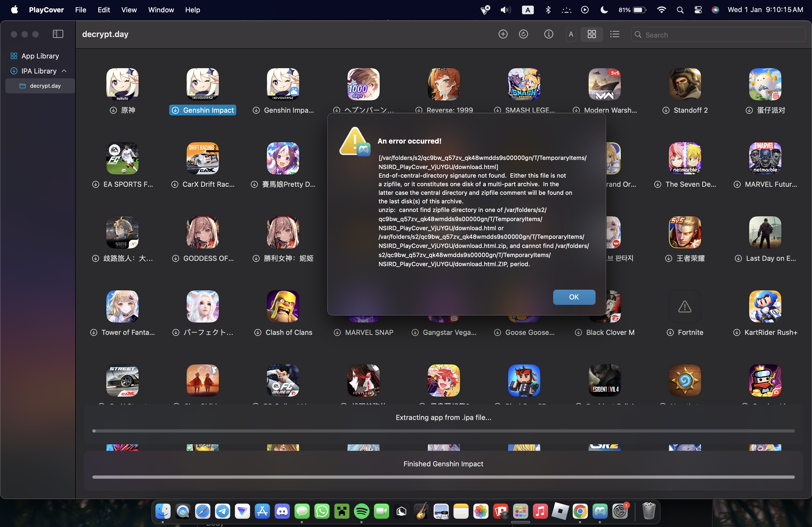Click the Goose Goose Duck label
The width and height of the screenshot is (812, 527).
[x=530, y=332]
